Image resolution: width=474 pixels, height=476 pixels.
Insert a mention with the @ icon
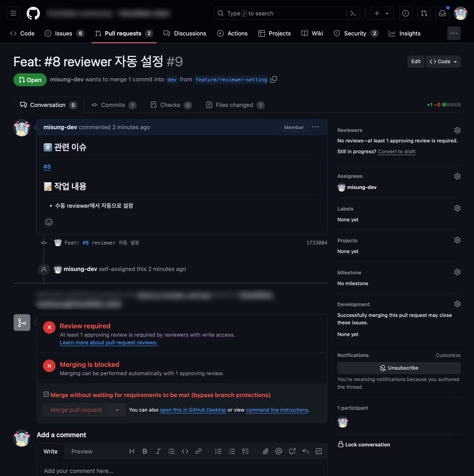[x=279, y=451]
